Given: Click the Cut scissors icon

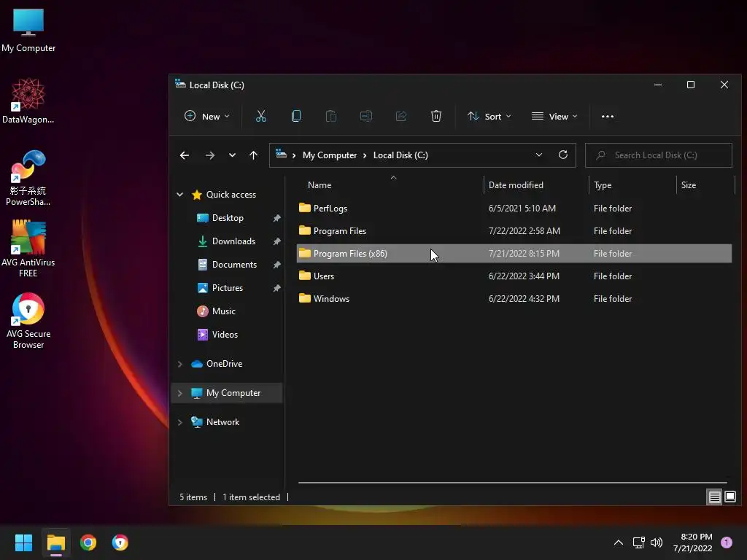Looking at the screenshot, I should 260,116.
